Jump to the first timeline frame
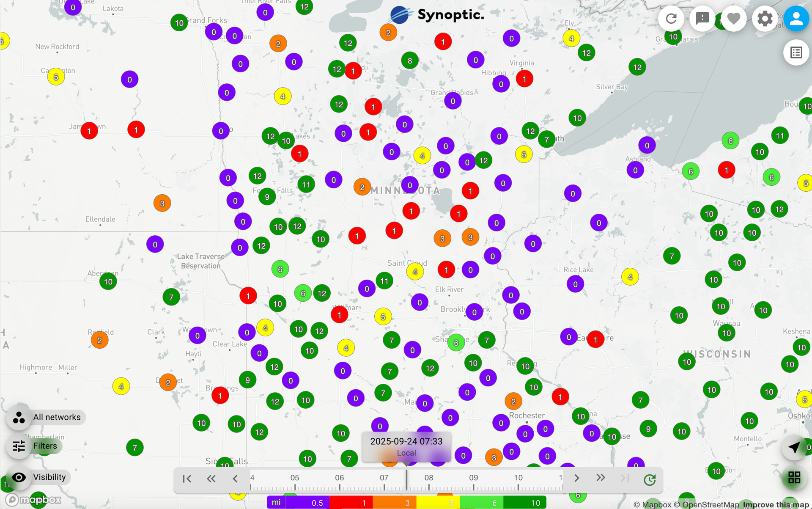 187,479
